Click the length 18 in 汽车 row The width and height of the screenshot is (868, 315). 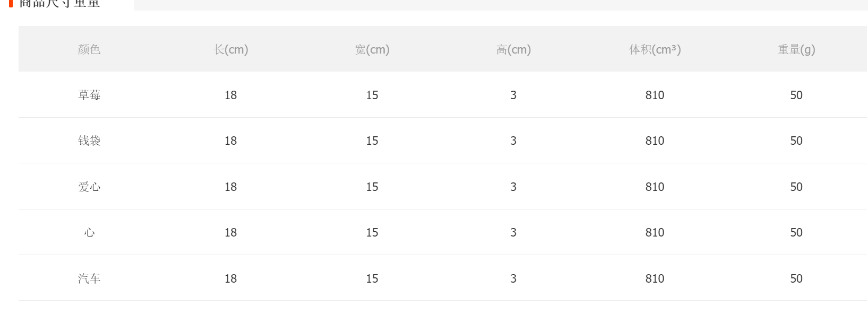click(230, 278)
